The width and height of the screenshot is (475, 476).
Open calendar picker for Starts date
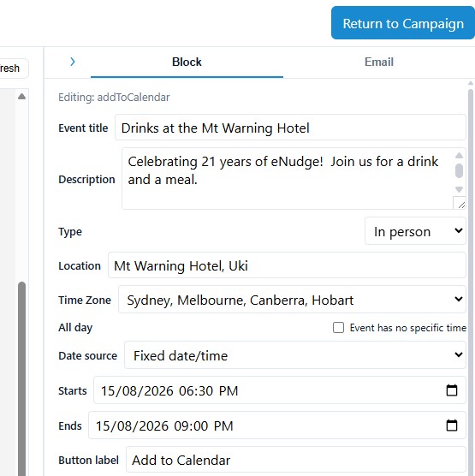(452, 390)
